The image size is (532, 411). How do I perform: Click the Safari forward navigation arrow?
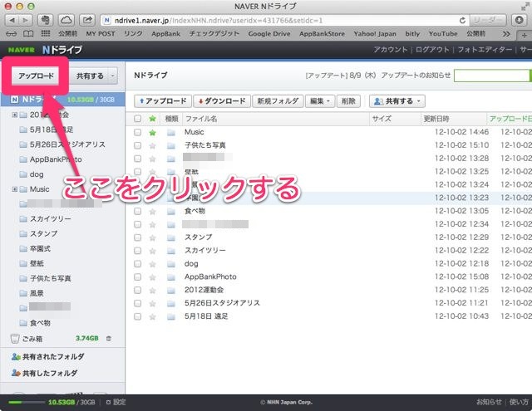click(x=26, y=20)
